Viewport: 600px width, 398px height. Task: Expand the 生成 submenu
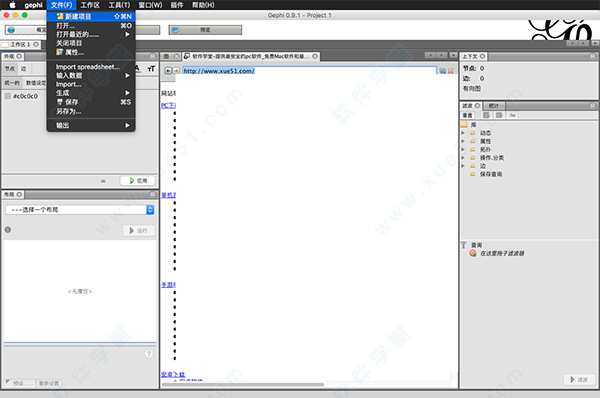coord(91,93)
